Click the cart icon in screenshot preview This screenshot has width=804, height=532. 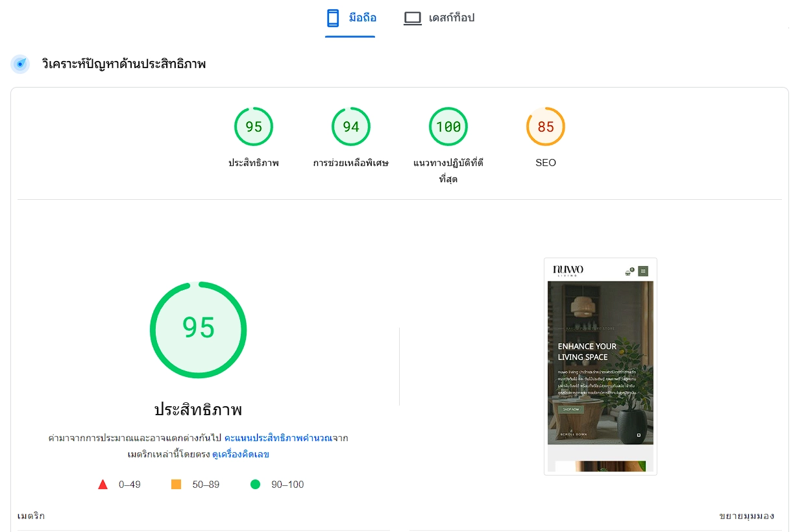click(x=629, y=272)
